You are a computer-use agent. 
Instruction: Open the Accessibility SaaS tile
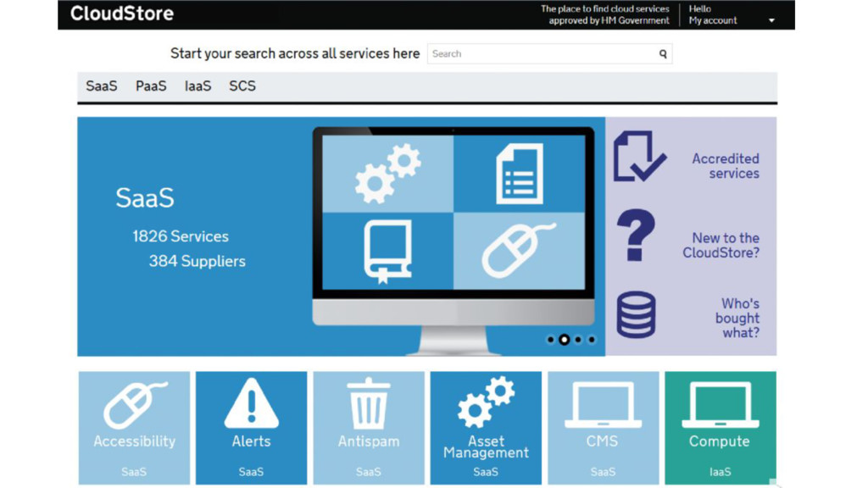134,428
